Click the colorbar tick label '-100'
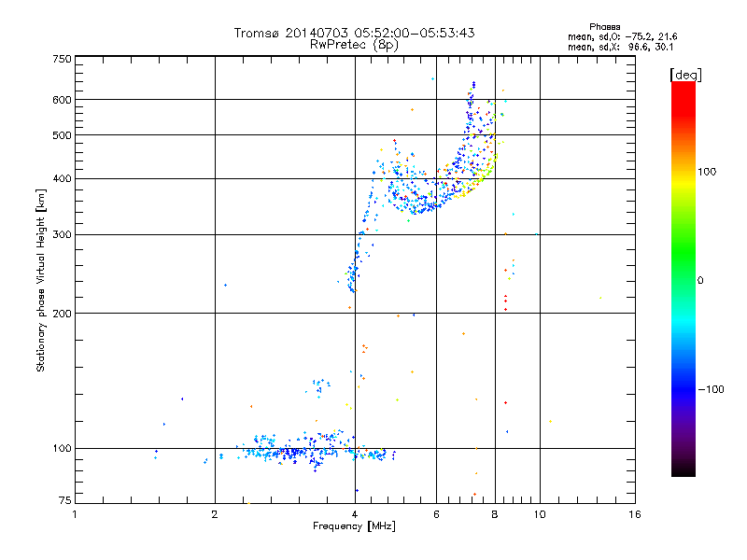The width and height of the screenshot is (747, 560). coord(711,389)
